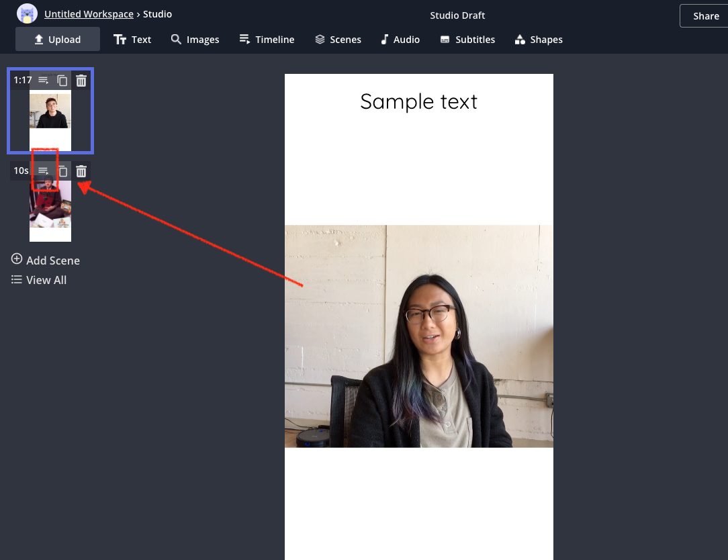Viewport: 728px width, 560px height.
Task: Open the Images search tool
Action: [x=195, y=40]
